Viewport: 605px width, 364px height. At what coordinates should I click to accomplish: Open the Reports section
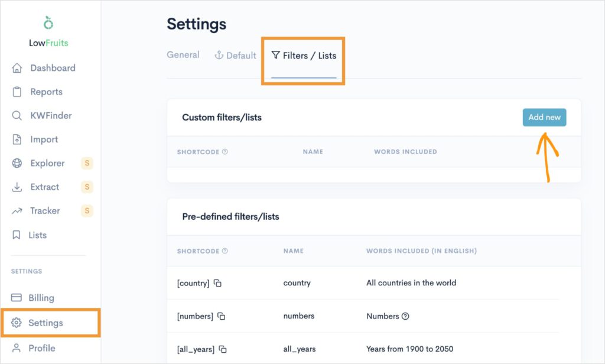coord(46,92)
